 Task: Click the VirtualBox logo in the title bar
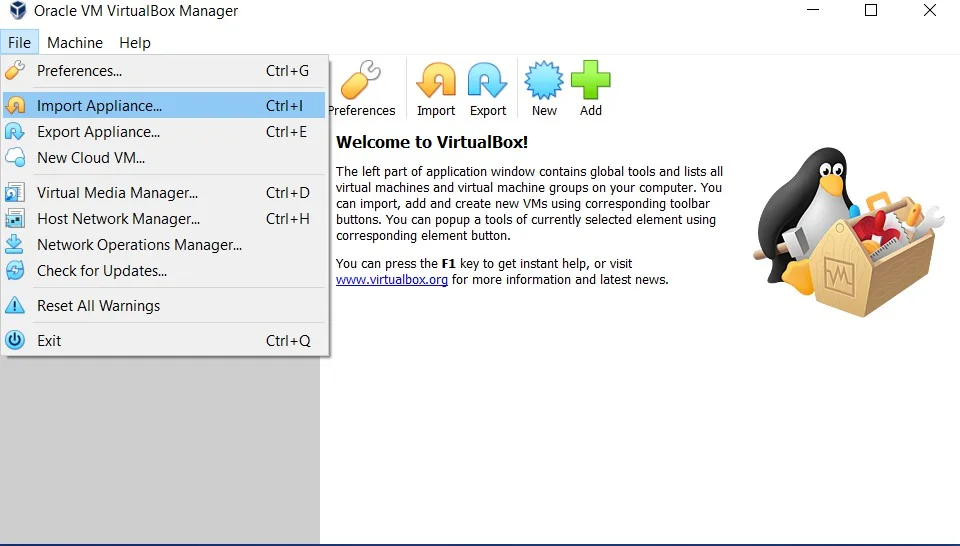[18, 10]
